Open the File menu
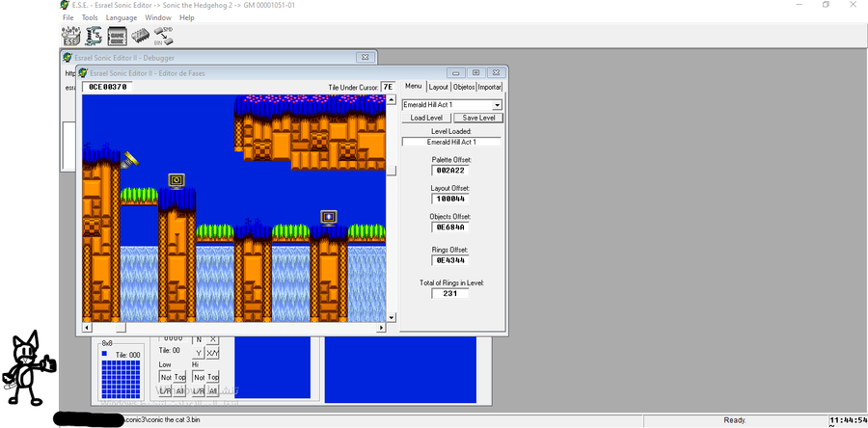Image resolution: width=868 pixels, height=428 pixels. click(x=68, y=17)
